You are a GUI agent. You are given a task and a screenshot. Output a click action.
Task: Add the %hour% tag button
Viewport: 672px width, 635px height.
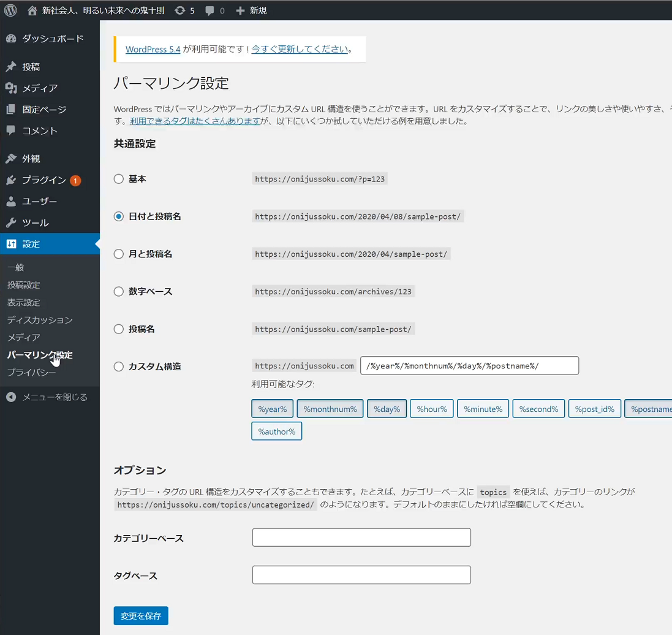(432, 409)
